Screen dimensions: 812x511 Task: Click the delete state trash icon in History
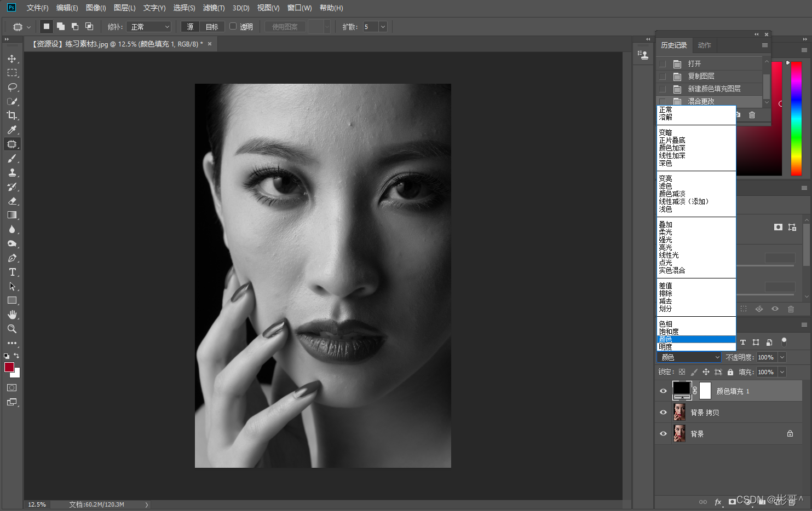752,115
